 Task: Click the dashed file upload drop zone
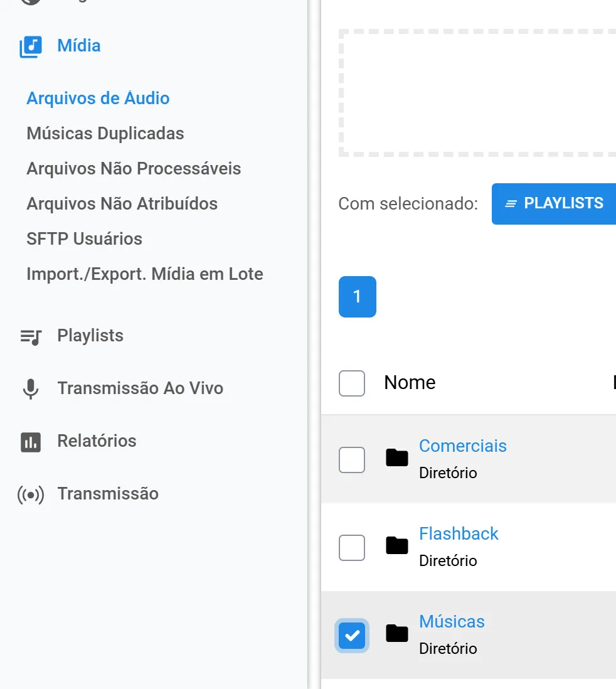pos(477,93)
